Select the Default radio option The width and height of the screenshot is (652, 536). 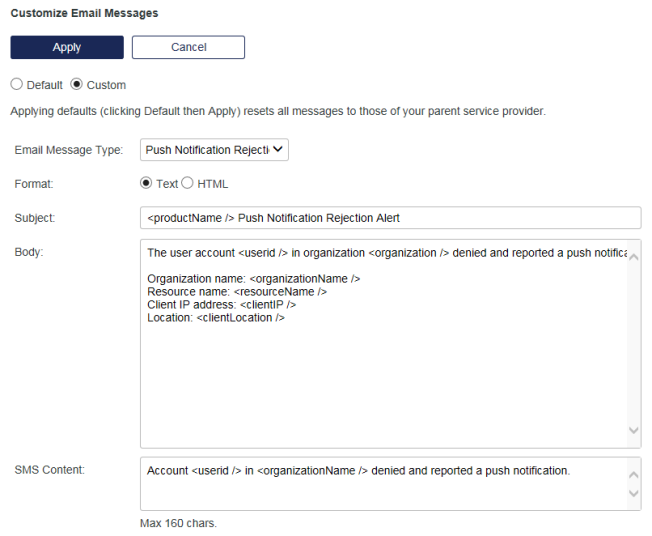tap(16, 85)
